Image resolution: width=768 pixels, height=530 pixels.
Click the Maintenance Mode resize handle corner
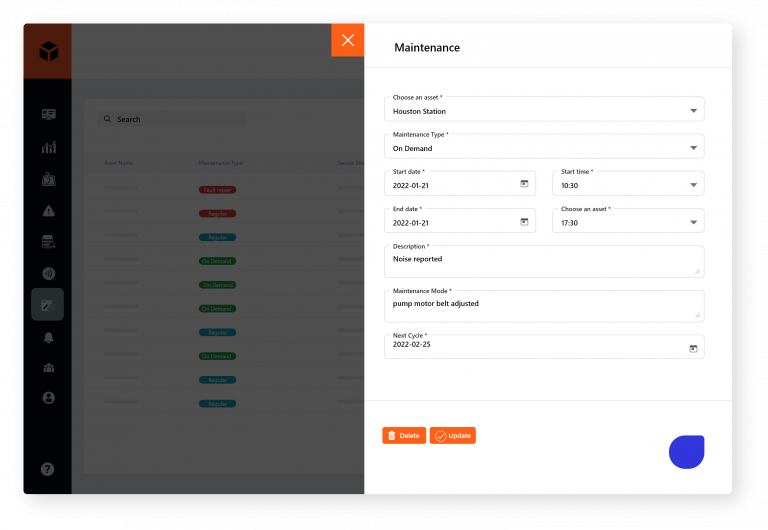pos(697,315)
